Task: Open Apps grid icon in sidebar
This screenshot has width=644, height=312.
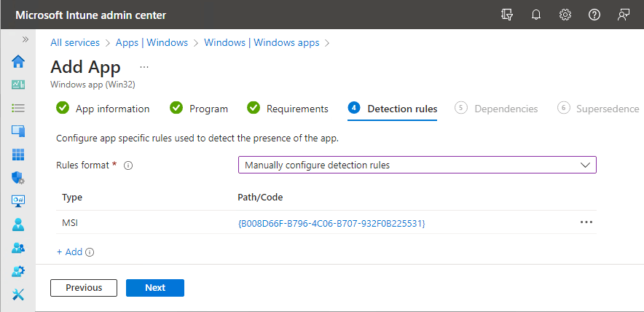Action: [x=18, y=155]
